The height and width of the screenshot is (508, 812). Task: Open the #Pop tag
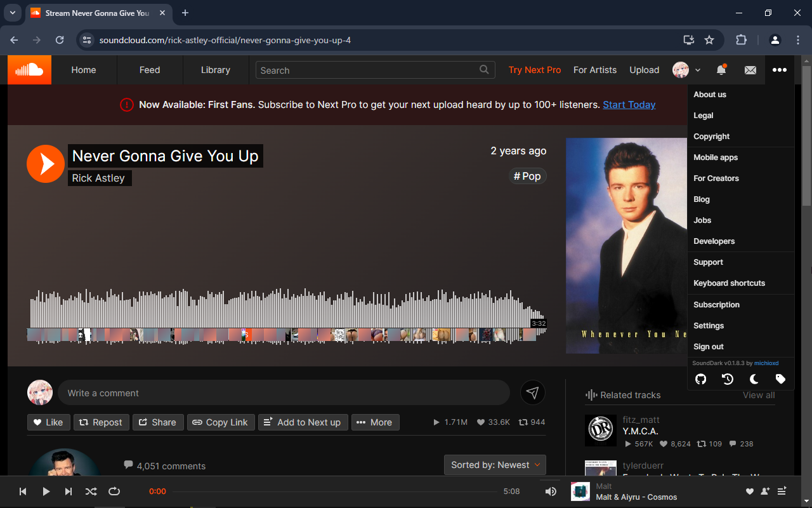tap(527, 176)
